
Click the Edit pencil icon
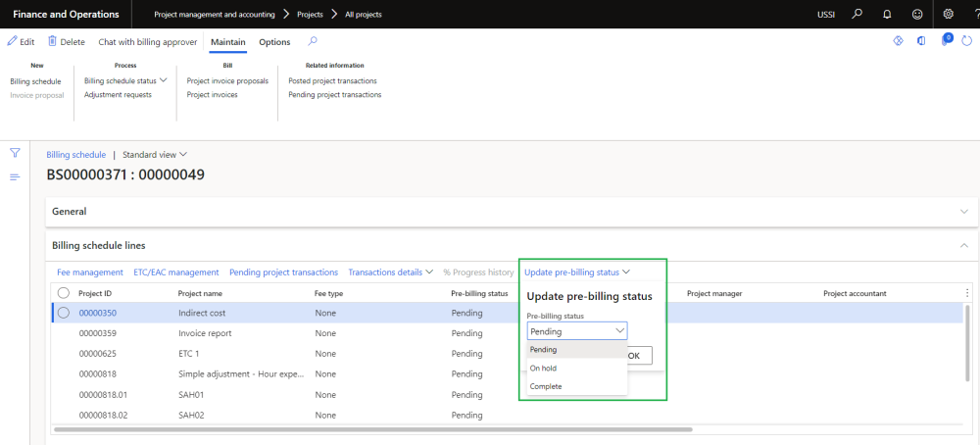(13, 42)
